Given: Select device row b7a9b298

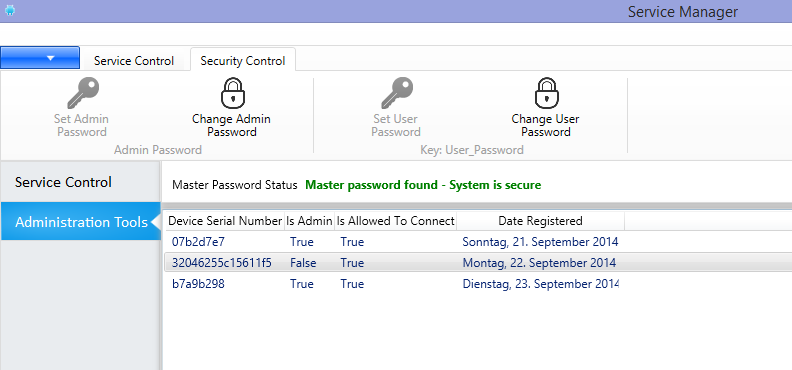Looking at the screenshot, I should (x=477, y=284).
